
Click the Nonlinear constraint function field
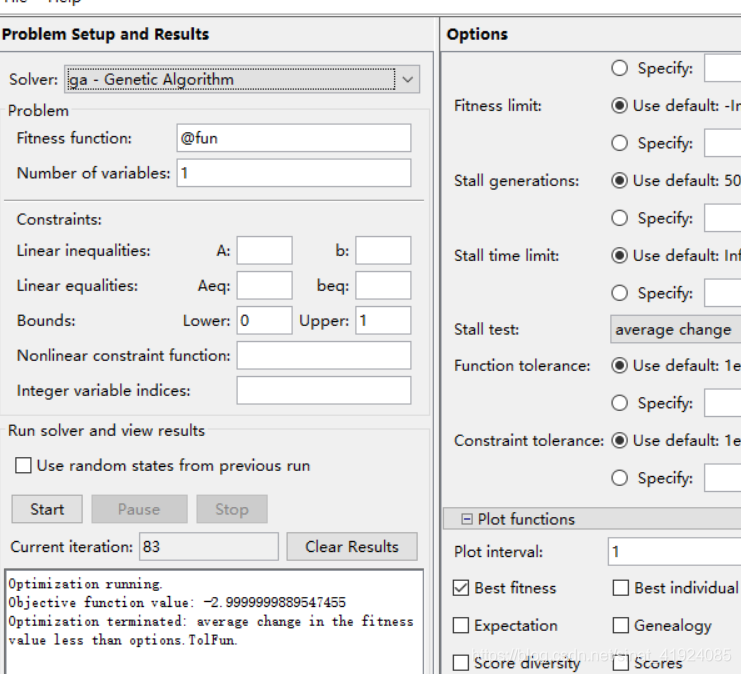coord(324,355)
